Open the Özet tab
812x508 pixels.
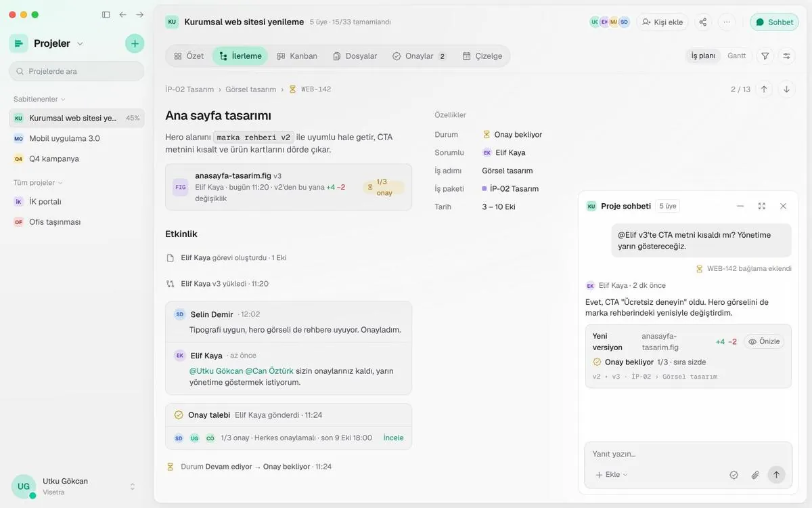189,56
